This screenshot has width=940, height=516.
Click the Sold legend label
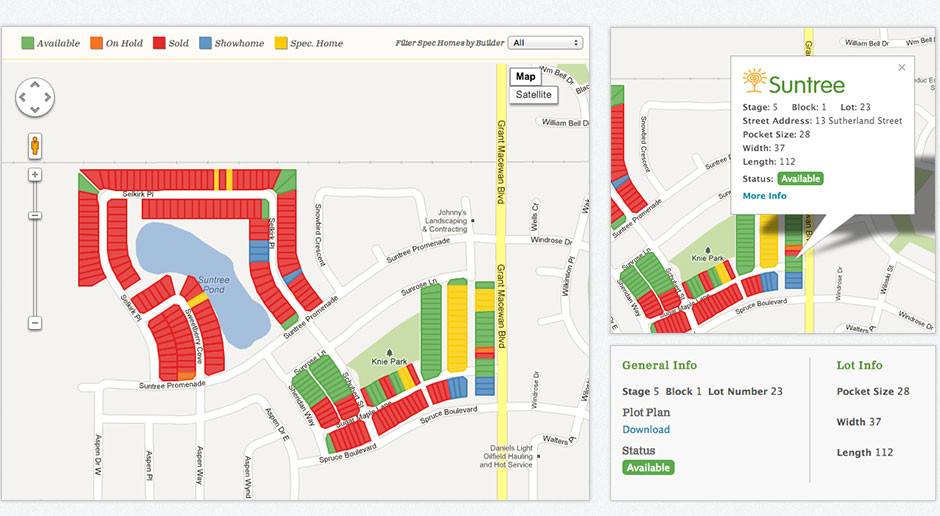click(x=178, y=43)
